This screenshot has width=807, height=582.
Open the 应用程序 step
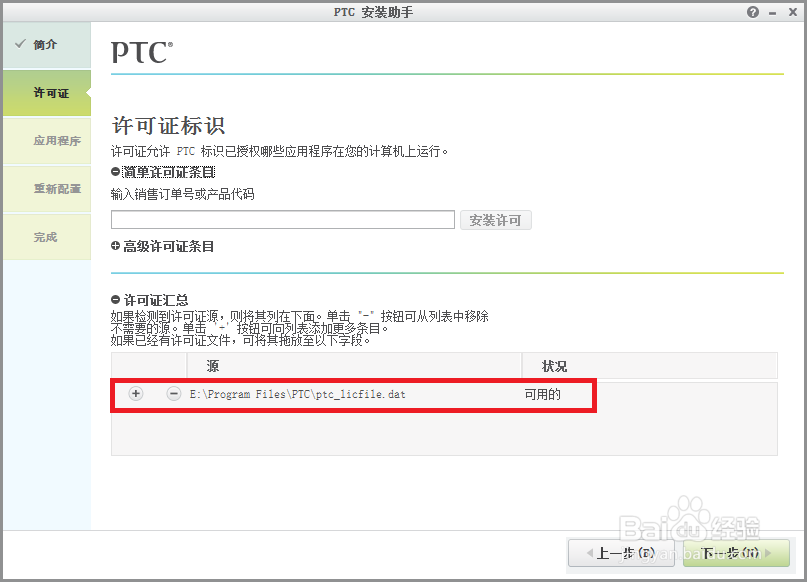47,140
